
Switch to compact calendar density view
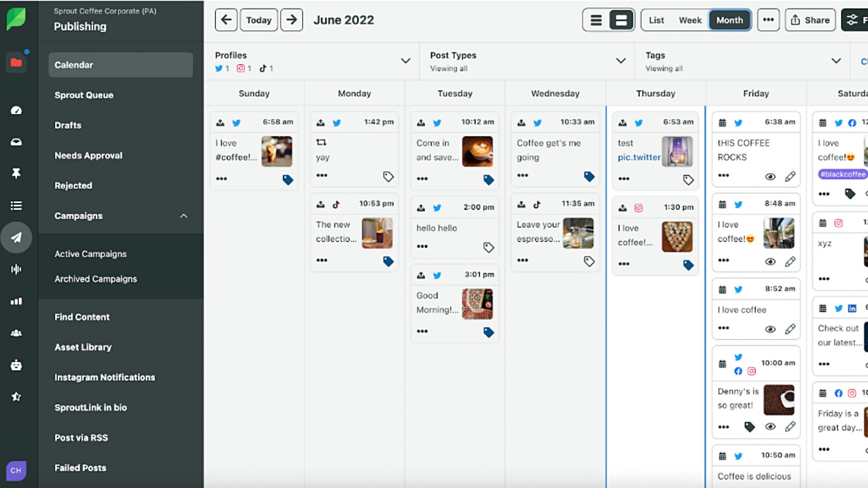tap(596, 20)
